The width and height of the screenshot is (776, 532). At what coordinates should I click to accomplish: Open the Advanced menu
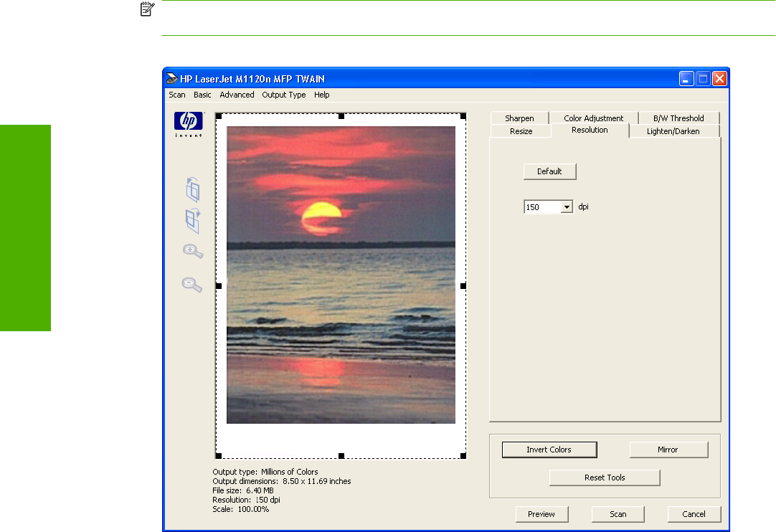(x=237, y=95)
